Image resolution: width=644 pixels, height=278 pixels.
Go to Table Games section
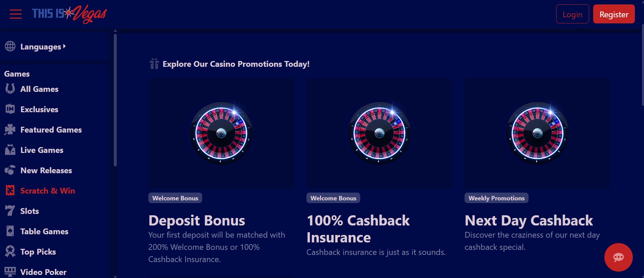tap(44, 232)
